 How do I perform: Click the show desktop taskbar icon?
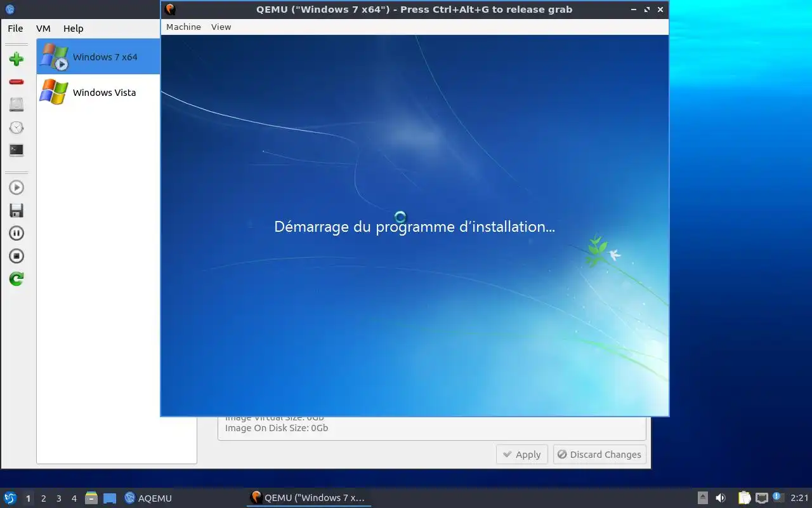click(110, 498)
